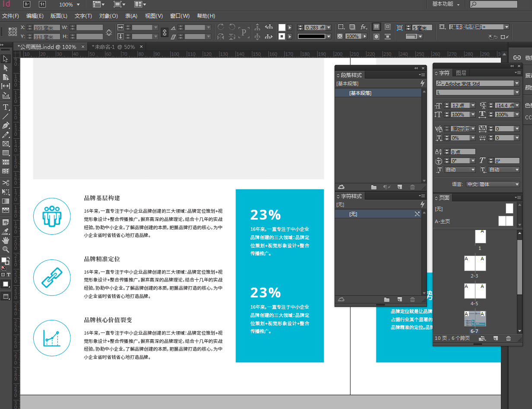Open the 对象(O) menu
The width and height of the screenshot is (532, 409).
[108, 16]
